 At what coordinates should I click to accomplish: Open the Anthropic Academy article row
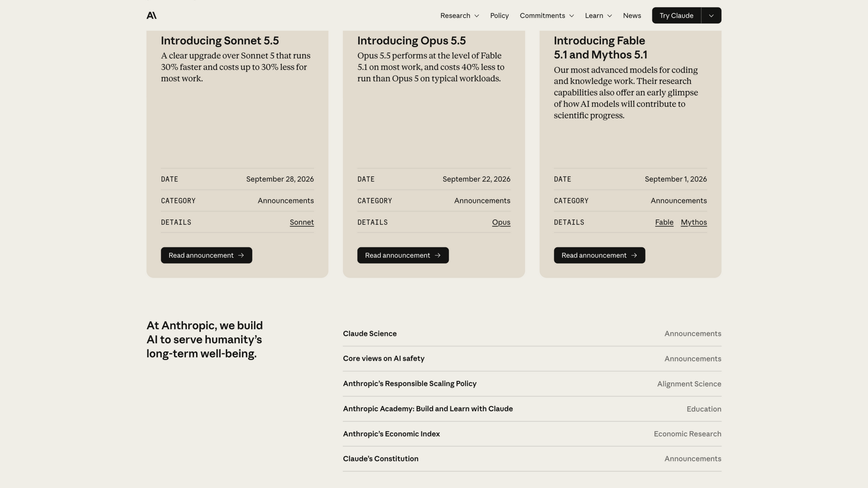pos(532,409)
